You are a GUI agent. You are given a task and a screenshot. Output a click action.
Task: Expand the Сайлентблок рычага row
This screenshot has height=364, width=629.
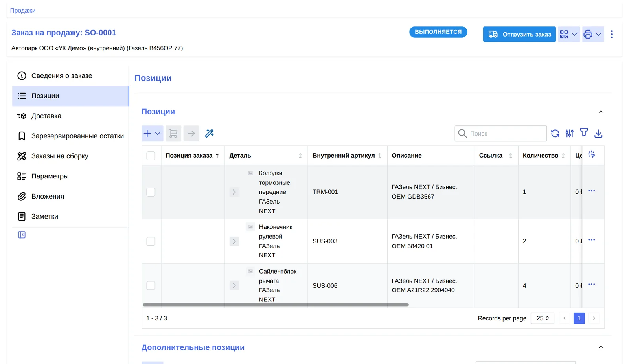[x=234, y=286]
